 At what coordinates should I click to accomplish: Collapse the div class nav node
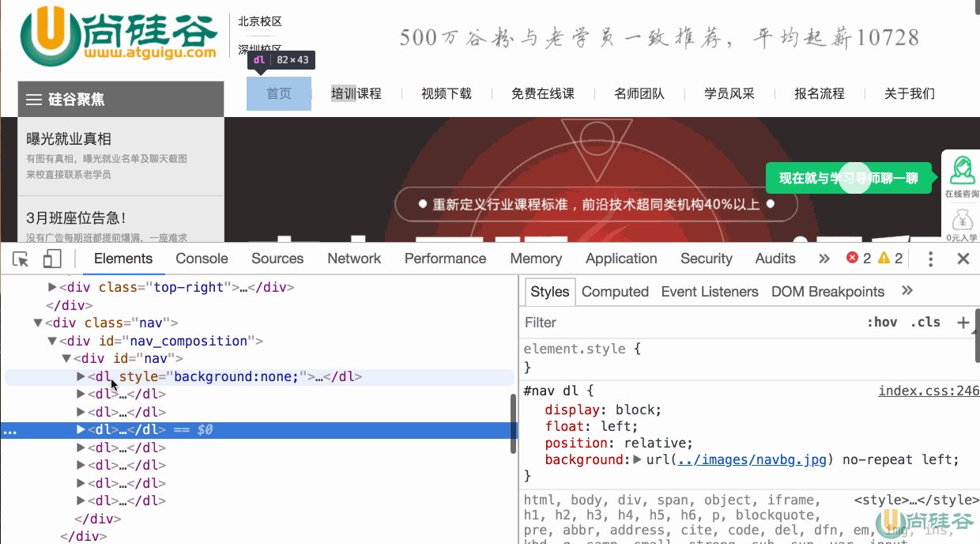[37, 323]
